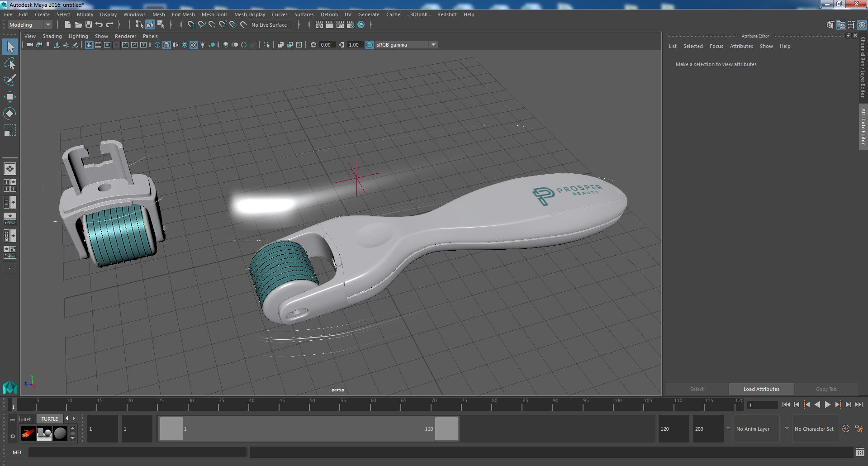Play animation backwards
The height and width of the screenshot is (466, 868).
click(x=817, y=405)
